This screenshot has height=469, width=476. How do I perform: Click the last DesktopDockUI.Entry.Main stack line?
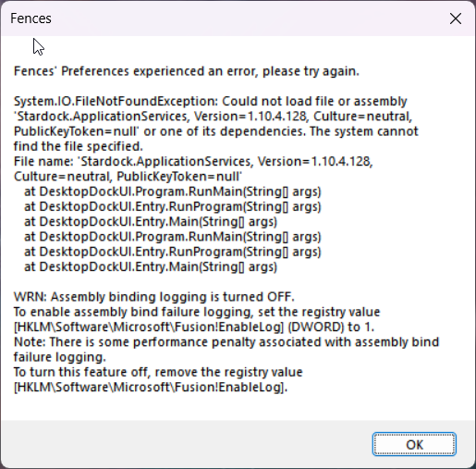[x=151, y=266]
